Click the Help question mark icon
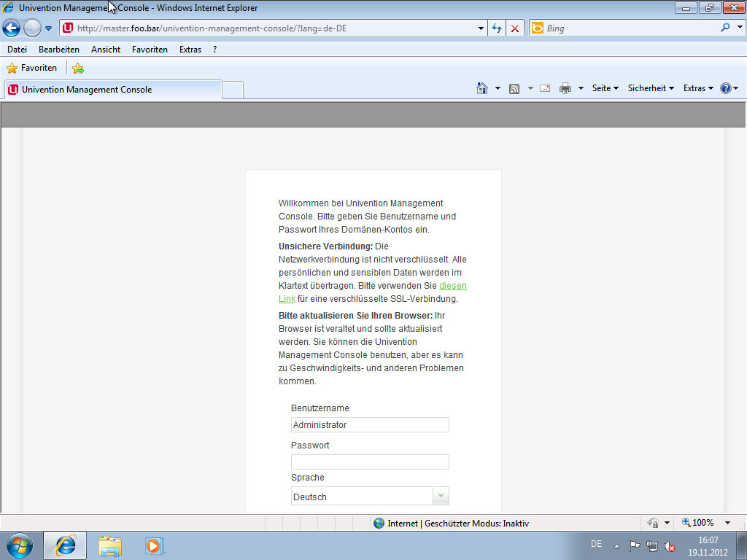The image size is (747, 560). tap(725, 88)
